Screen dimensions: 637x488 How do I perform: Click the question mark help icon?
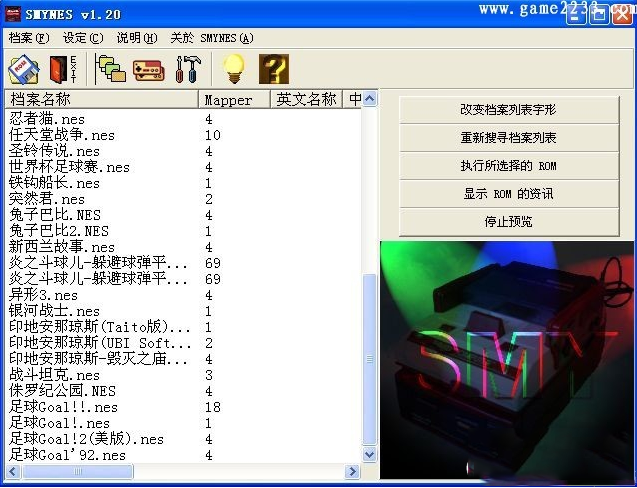pyautogui.click(x=274, y=69)
